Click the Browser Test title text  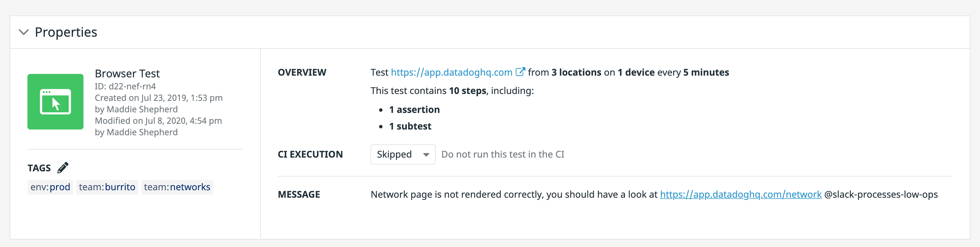click(127, 73)
